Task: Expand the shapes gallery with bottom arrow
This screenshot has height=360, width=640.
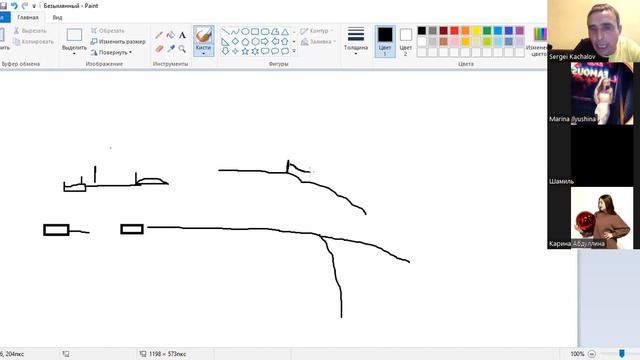Action: click(x=294, y=51)
